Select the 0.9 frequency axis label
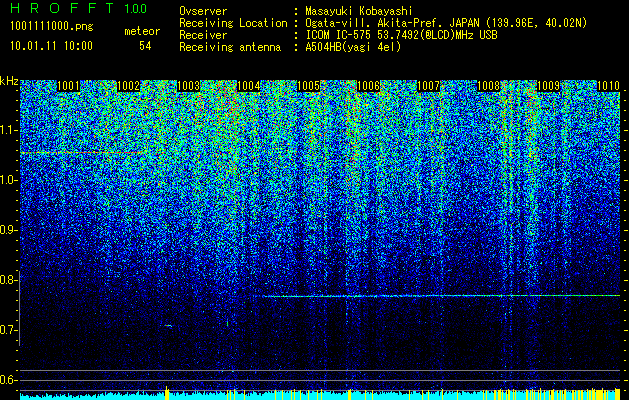This screenshot has height=400, width=629. pos(8,230)
